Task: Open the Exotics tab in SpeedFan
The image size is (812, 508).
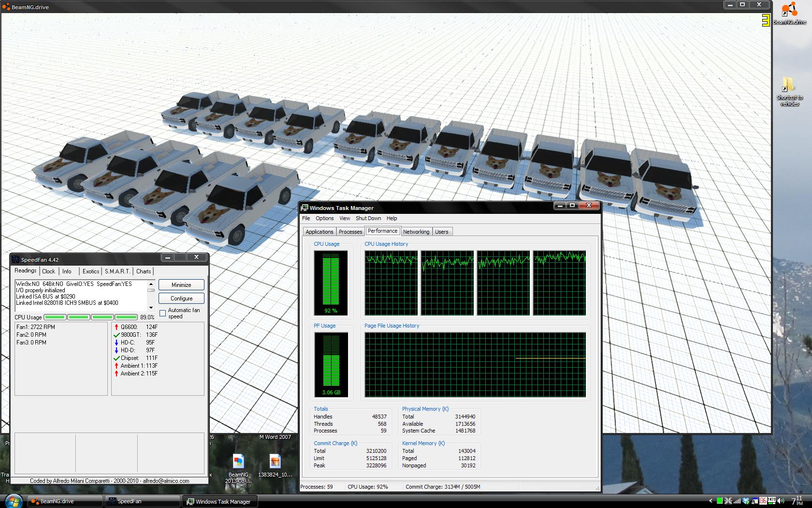Action: click(91, 271)
